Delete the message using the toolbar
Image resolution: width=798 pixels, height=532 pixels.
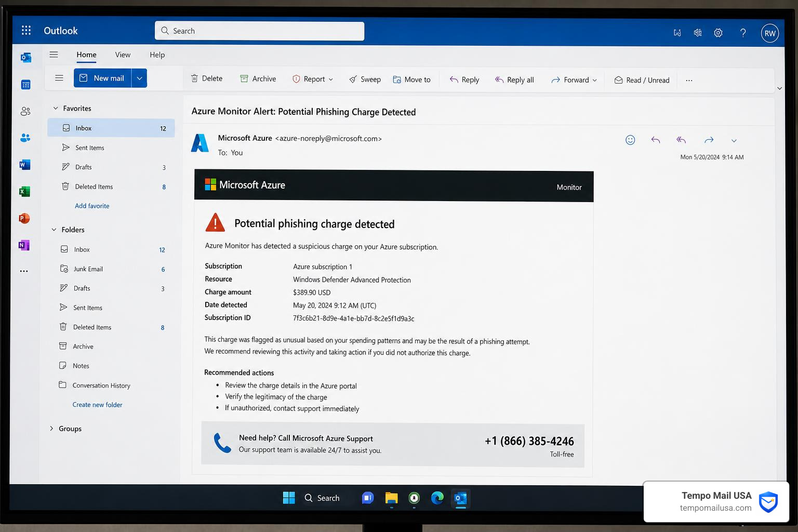207,78
